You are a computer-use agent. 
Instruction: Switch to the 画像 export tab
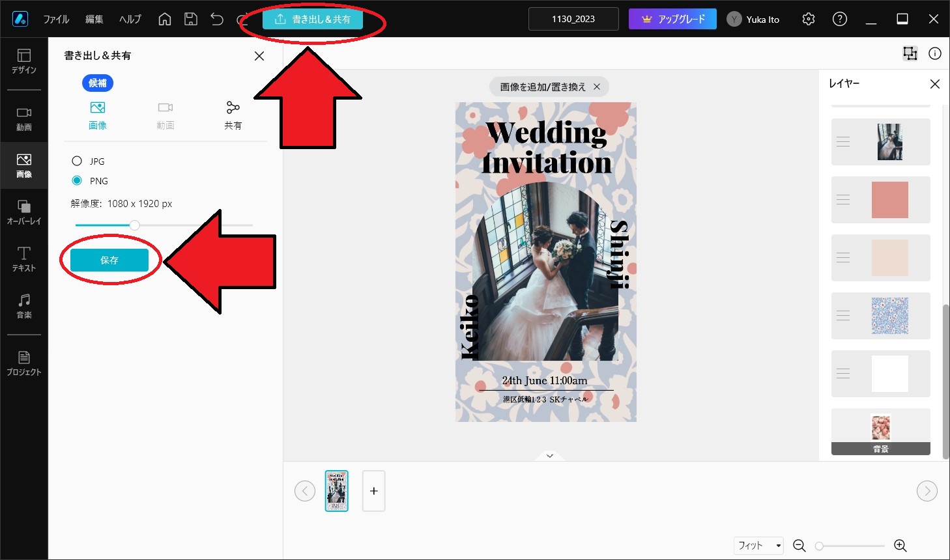(x=98, y=115)
